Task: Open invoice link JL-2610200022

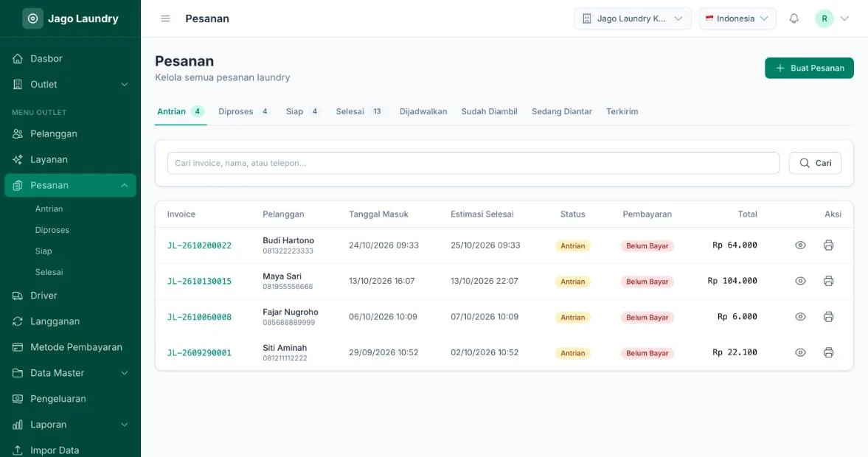Action: point(199,245)
